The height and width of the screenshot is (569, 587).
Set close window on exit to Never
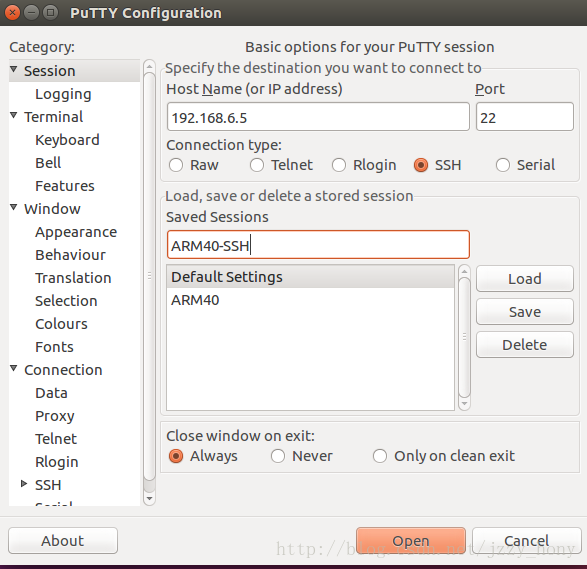click(278, 456)
